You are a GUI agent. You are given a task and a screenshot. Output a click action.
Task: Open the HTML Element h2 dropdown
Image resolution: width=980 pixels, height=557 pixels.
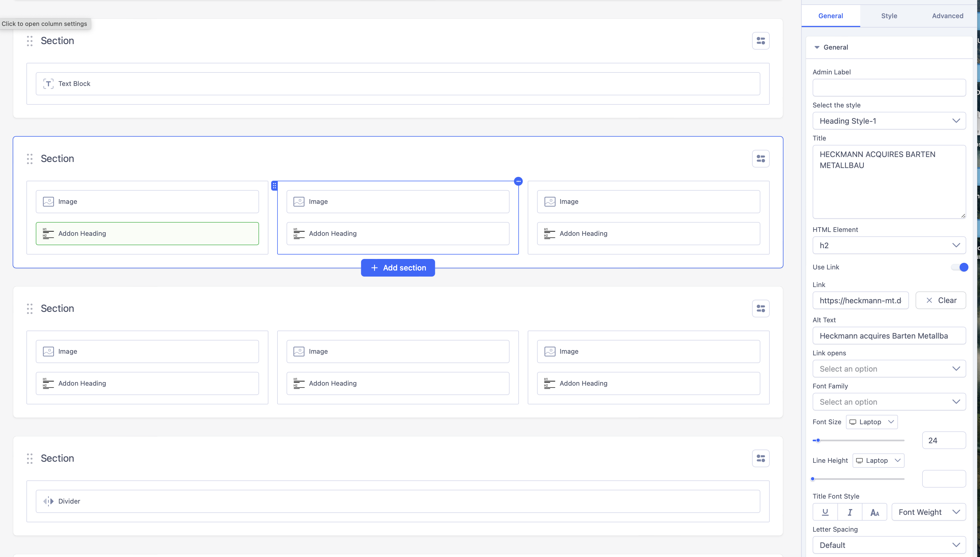[x=889, y=245]
